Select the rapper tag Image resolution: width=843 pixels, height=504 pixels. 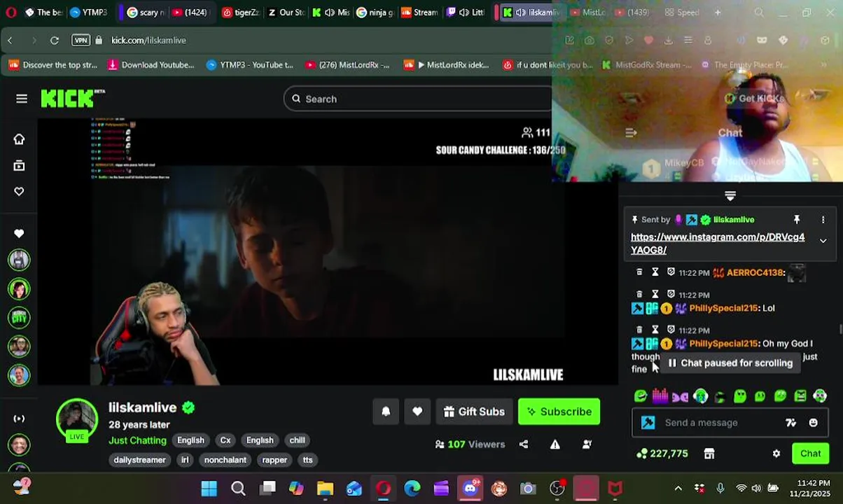pyautogui.click(x=274, y=460)
